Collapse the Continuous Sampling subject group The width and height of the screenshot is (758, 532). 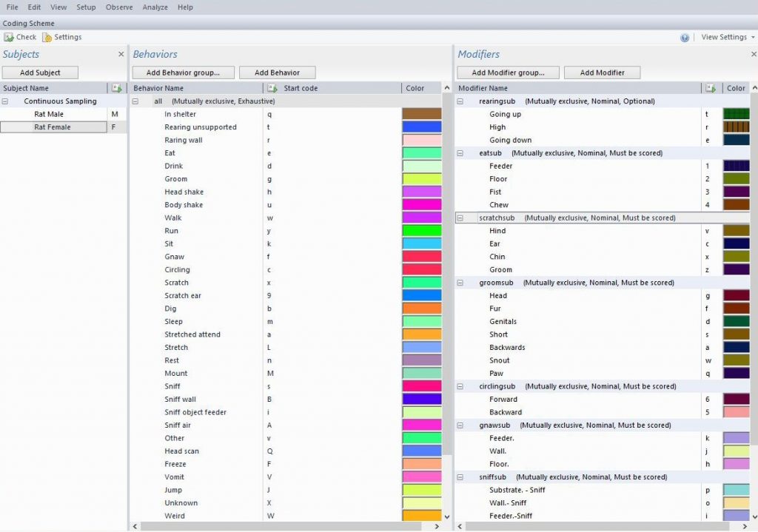pos(6,101)
